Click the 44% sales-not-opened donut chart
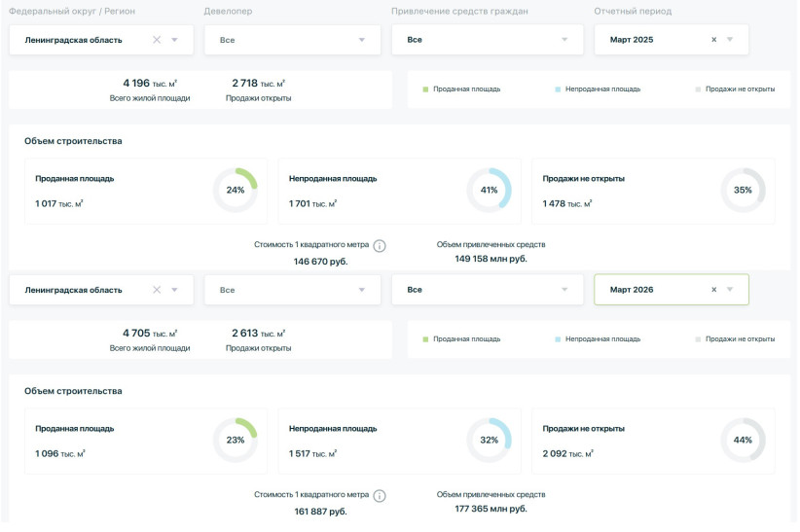This screenshot has height=532, width=800. pyautogui.click(x=743, y=440)
